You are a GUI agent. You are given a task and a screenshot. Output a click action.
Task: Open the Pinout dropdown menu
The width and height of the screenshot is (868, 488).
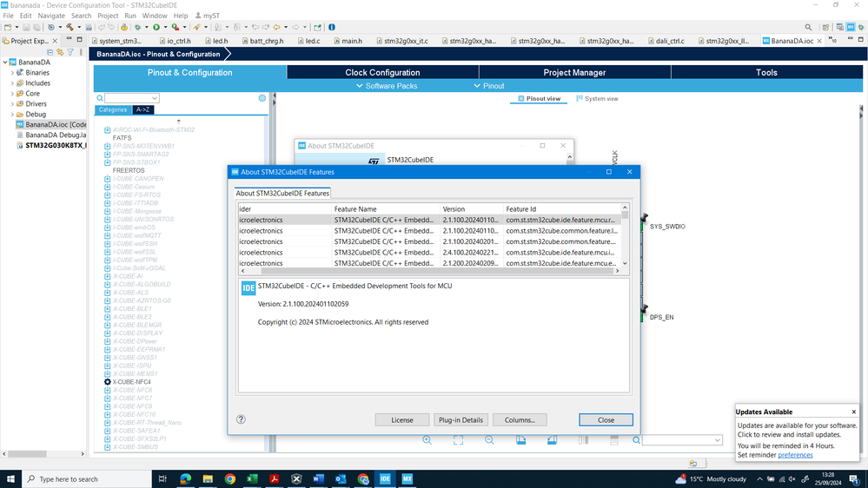click(489, 86)
